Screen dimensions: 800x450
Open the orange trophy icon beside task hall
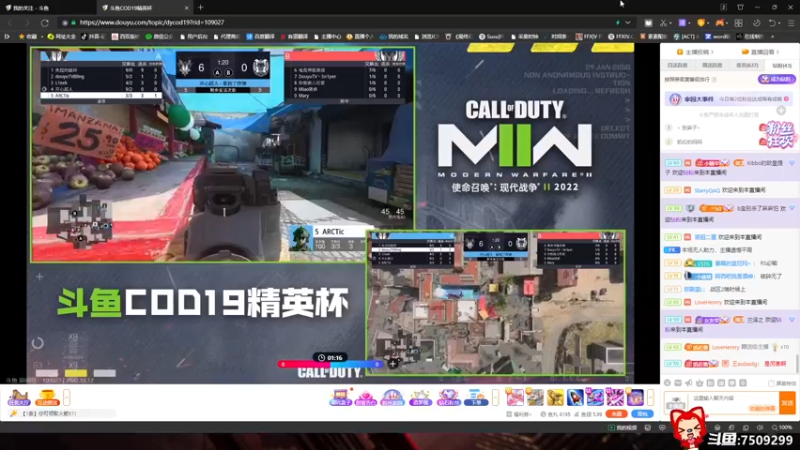pos(46,397)
